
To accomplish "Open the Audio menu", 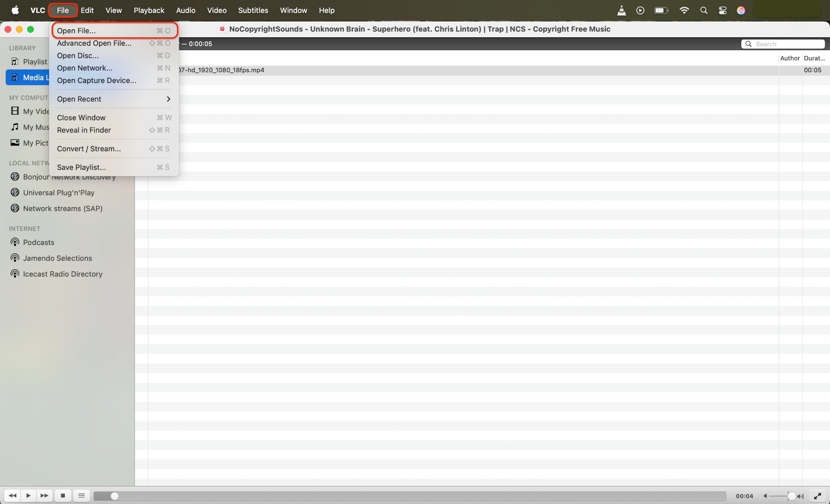I will [186, 10].
